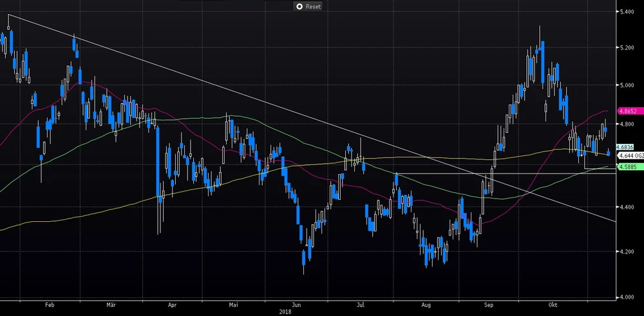Select the last blue candlestick on the right
This screenshot has height=316, width=644.
[x=609, y=153]
